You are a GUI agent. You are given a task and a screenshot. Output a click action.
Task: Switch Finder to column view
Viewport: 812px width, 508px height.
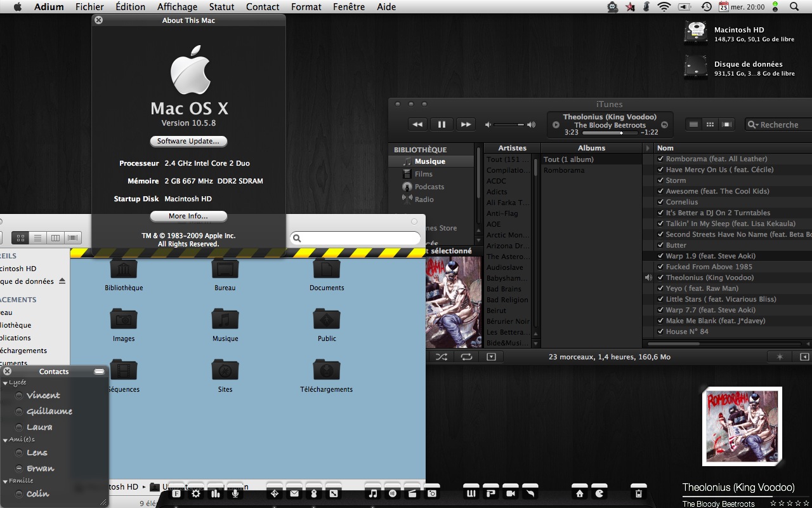(56, 237)
